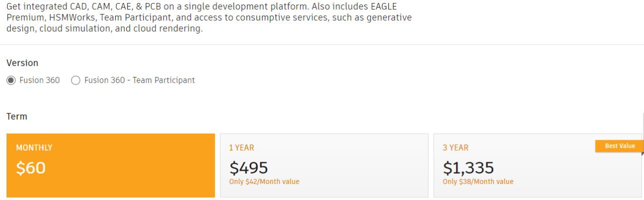Screen dimensions: 644x200
Task: Select the Fusion 360 - Team Participant radio button
Action: (x=75, y=80)
